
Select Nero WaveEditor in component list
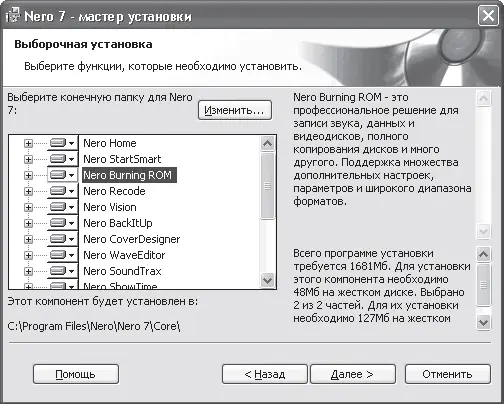tap(124, 255)
